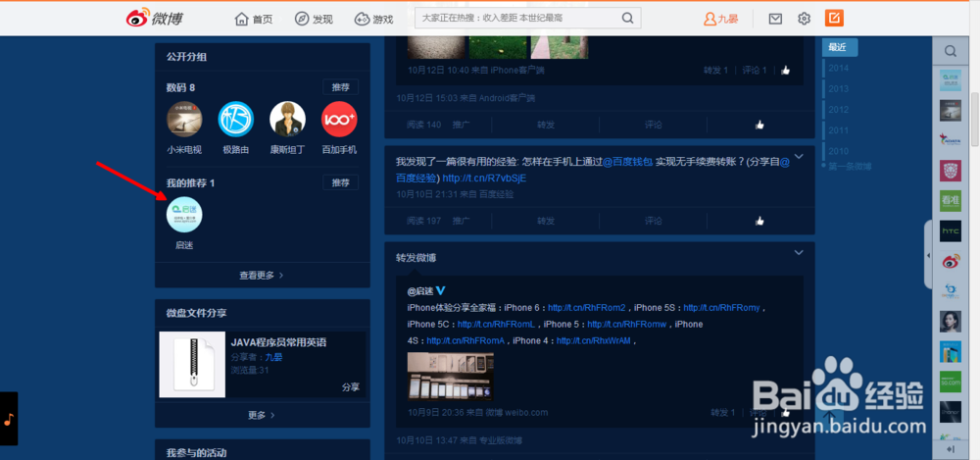The height and width of the screenshot is (460, 980).
Task: Open 百加手机 avatar
Action: (x=339, y=119)
